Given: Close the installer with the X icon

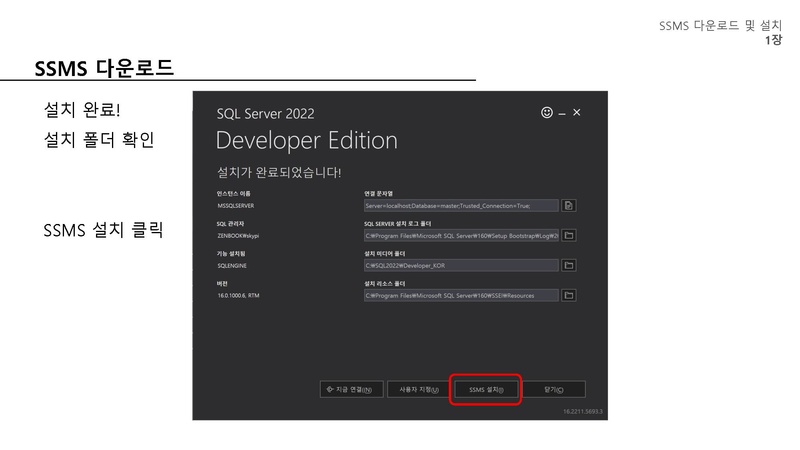Looking at the screenshot, I should pyautogui.click(x=577, y=113).
